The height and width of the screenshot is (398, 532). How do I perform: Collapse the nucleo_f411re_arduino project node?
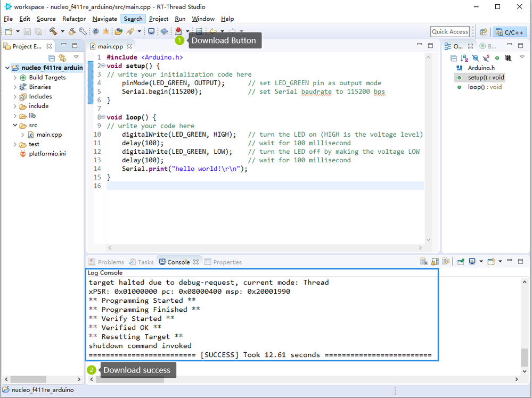(x=7, y=68)
